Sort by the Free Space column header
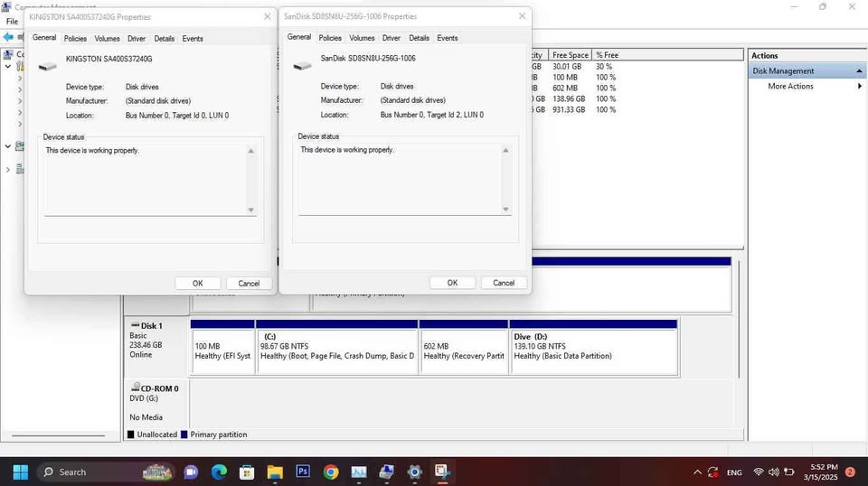868x486 pixels. [x=571, y=55]
